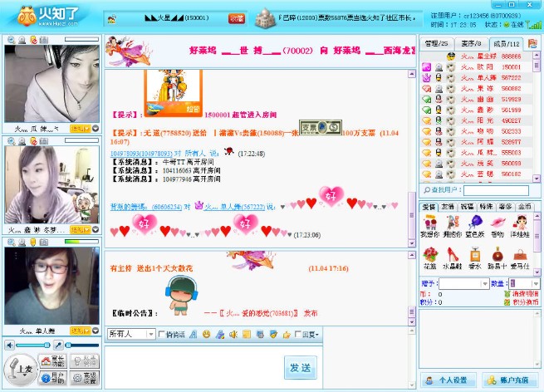Click the 查找用户 search field

coord(496,190)
